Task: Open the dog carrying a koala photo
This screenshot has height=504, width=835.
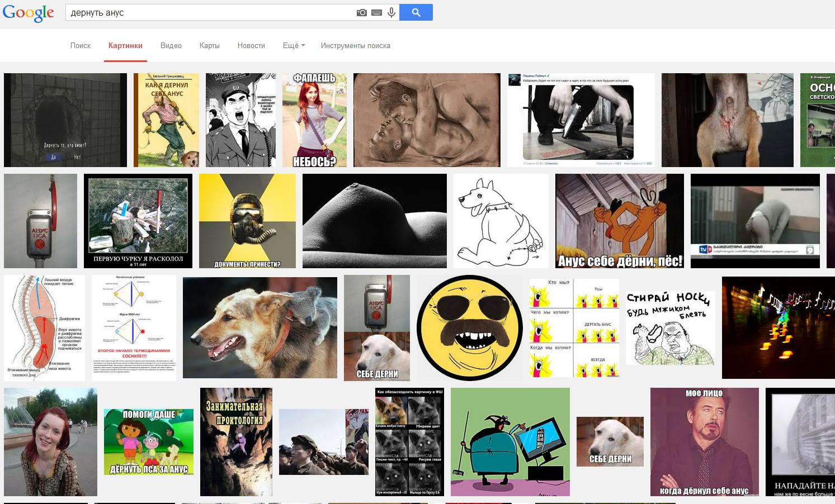Action: (260, 328)
